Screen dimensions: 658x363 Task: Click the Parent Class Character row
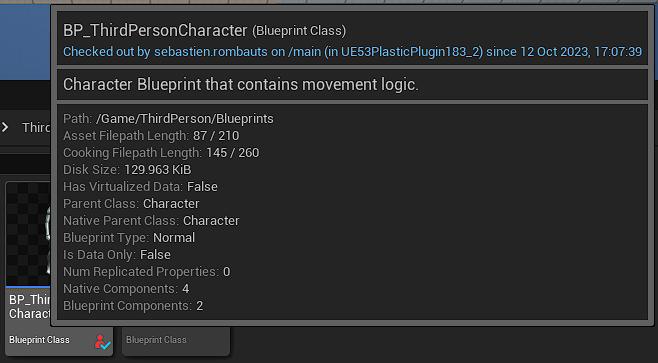(131, 204)
